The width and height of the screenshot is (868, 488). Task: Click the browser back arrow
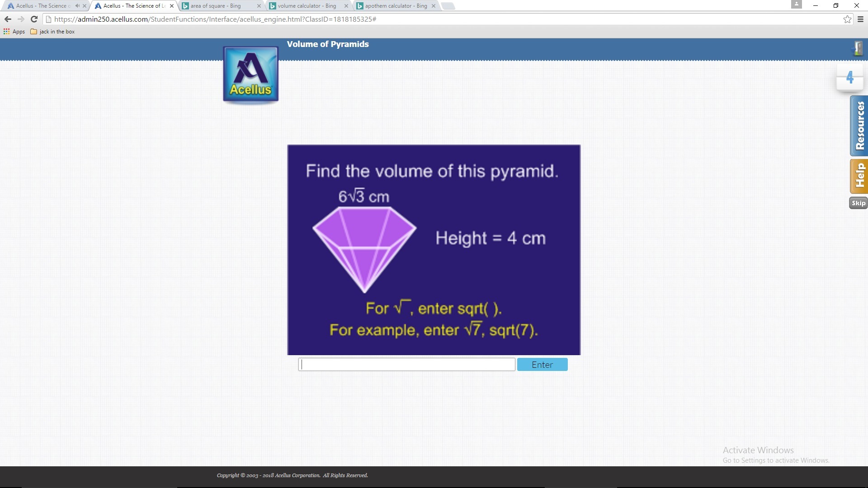(x=8, y=19)
